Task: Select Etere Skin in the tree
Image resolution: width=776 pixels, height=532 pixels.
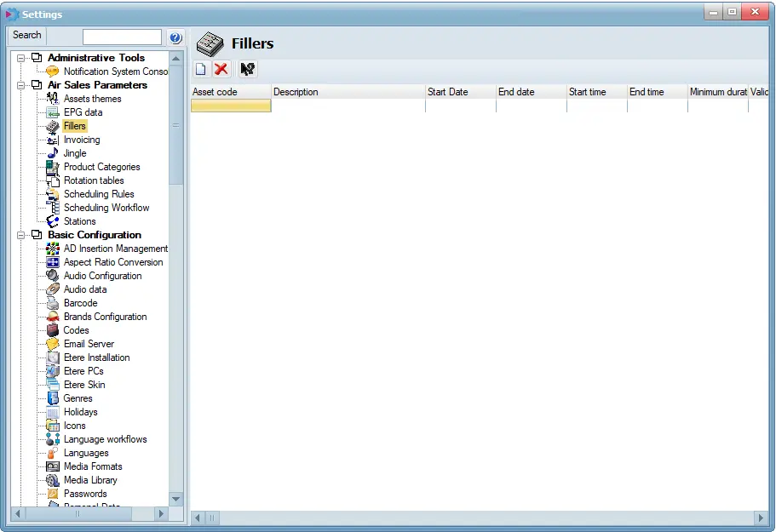Action: [x=84, y=385]
